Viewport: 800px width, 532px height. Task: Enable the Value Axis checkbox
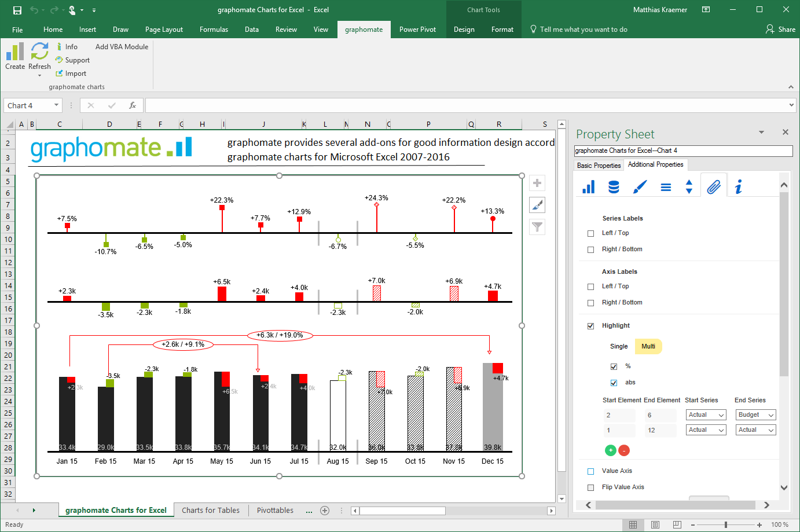coord(590,471)
